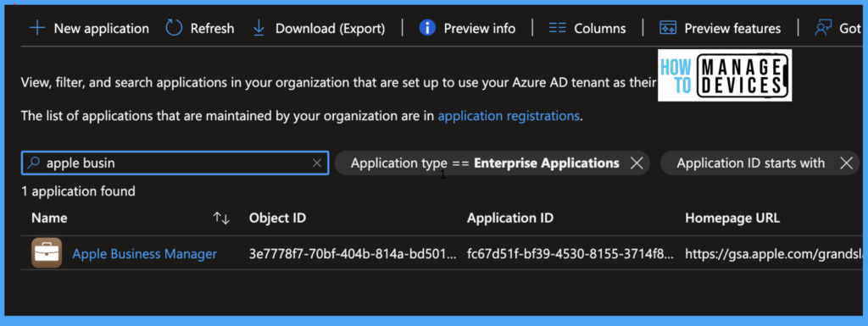Screen dimensions: 868x326
Task: Click the New application button label
Action: [x=102, y=28]
